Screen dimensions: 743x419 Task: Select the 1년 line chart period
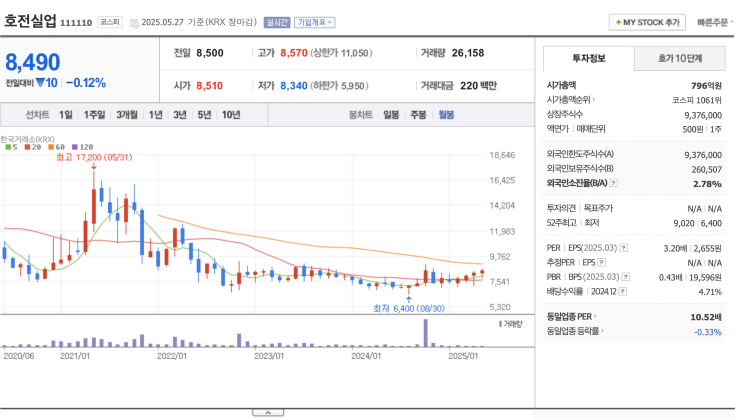click(155, 115)
